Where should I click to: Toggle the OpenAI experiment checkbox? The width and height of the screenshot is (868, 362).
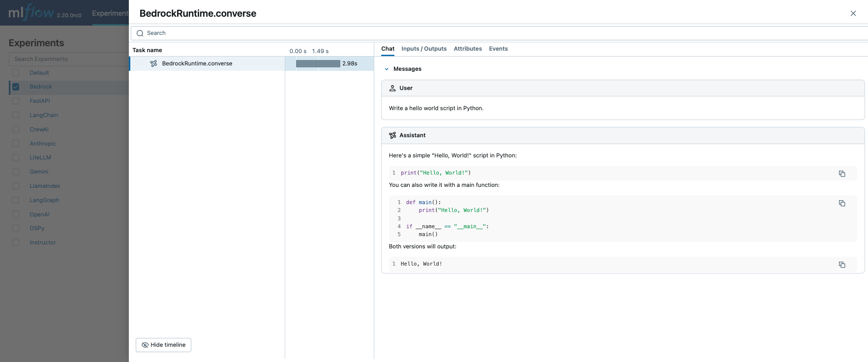(16, 214)
